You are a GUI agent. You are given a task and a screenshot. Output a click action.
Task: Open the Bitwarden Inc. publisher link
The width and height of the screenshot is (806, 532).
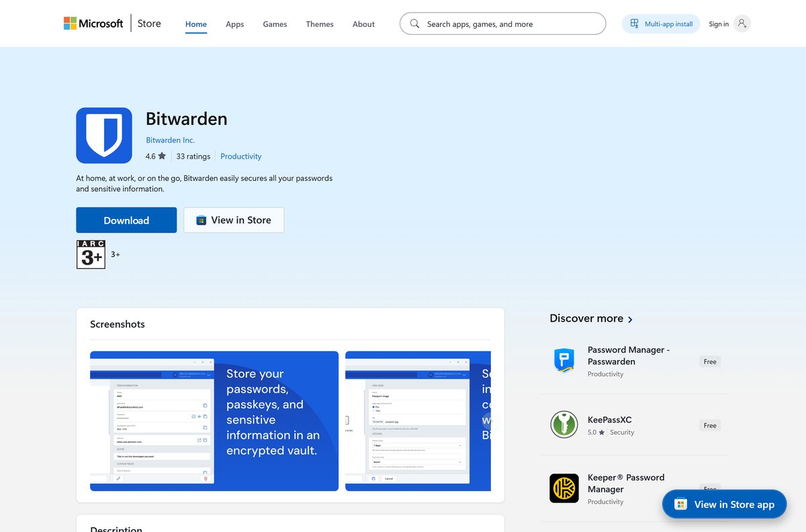[x=170, y=140]
